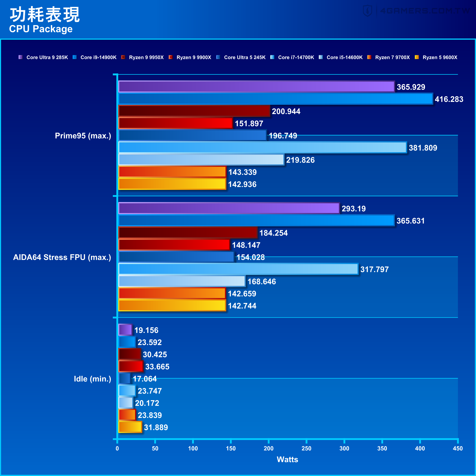Click the Ryzen 9 9900X red legend swatch

(171, 57)
